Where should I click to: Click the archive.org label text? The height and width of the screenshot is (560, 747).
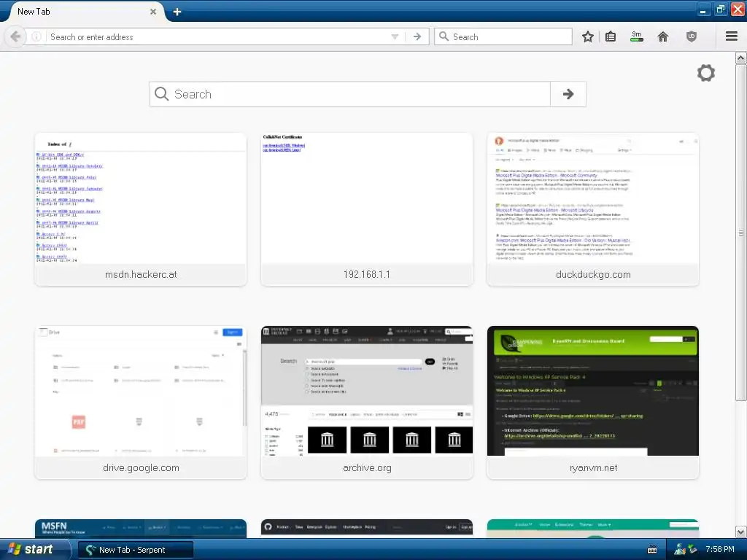[367, 468]
